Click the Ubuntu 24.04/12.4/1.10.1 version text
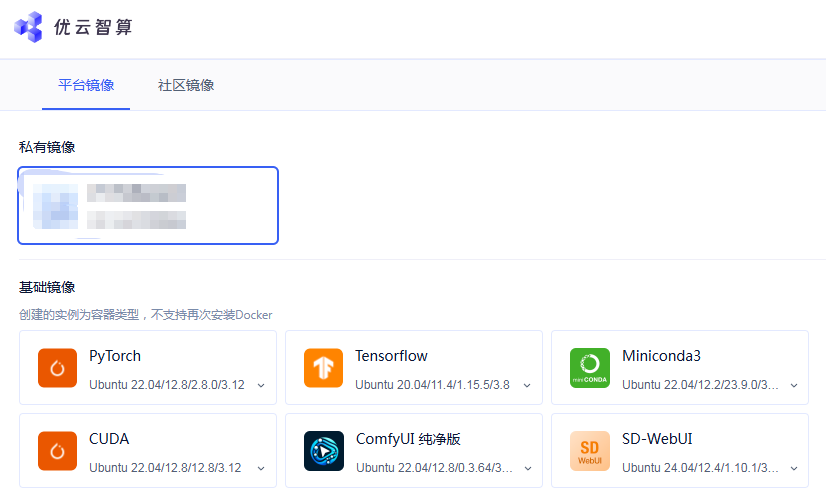Screen dimensions: 826x497 700,467
